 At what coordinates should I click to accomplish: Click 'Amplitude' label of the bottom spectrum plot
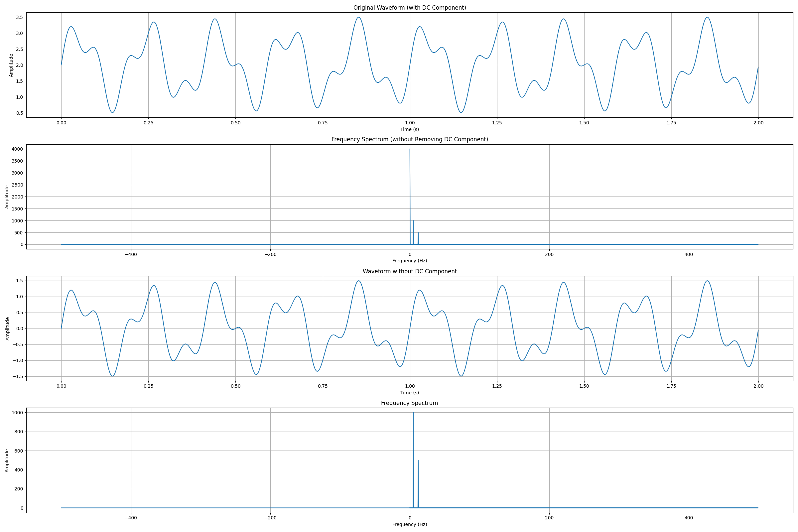click(7, 461)
